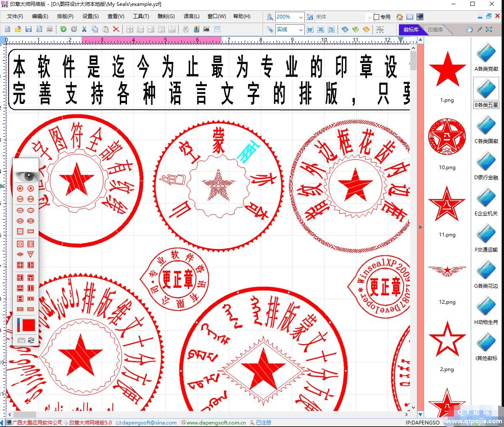Choose the inverted triangle seal template

click(31, 255)
